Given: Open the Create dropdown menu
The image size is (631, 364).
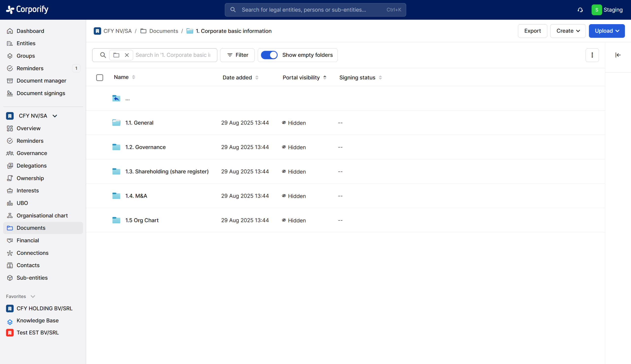Looking at the screenshot, I should [x=567, y=31].
